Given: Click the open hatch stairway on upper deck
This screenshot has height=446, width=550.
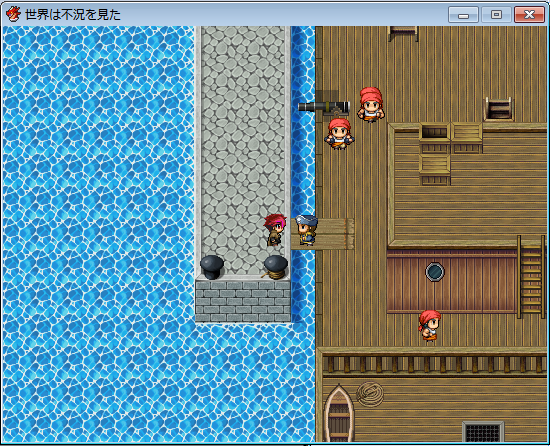Looking at the screenshot, I should [498, 109].
